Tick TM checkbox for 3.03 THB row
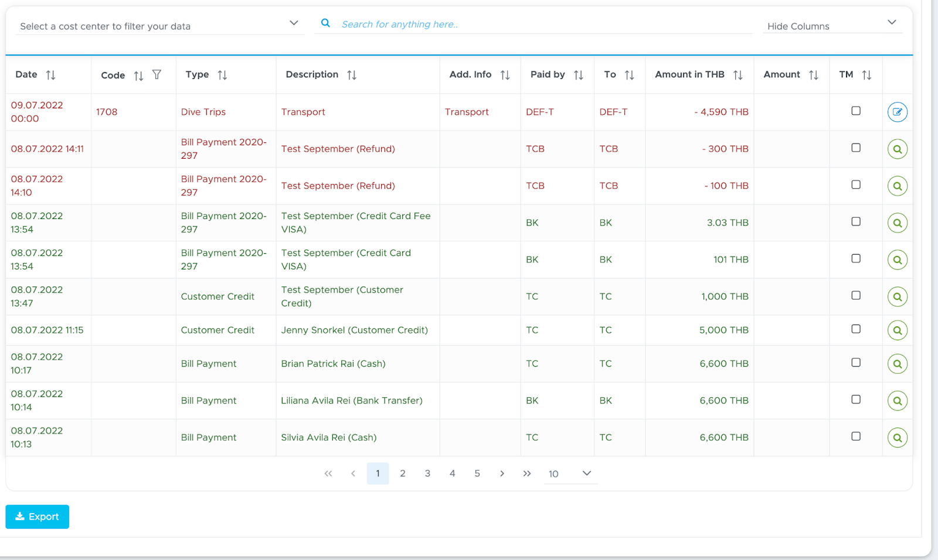This screenshot has height=560, width=938. [x=856, y=221]
